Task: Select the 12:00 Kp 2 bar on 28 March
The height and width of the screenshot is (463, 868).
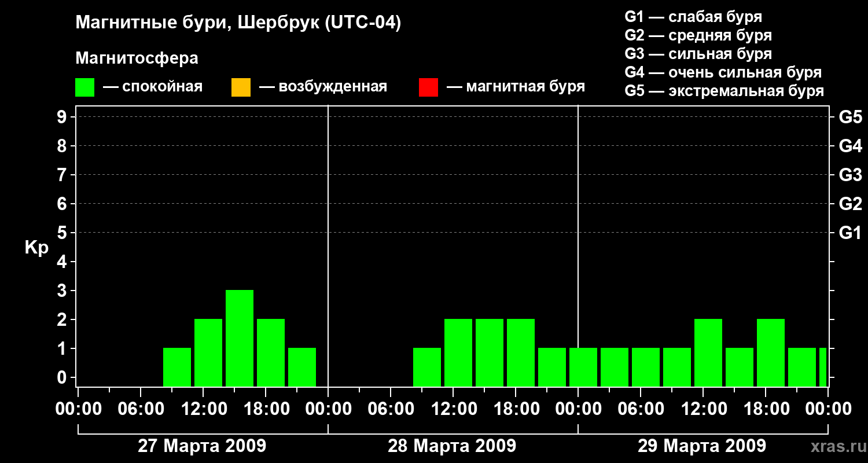Action: pos(458,352)
